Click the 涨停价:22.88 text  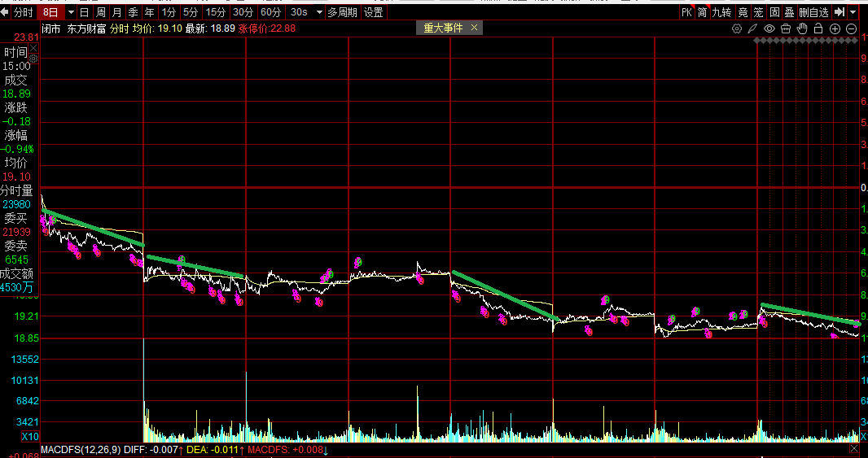pos(267,28)
